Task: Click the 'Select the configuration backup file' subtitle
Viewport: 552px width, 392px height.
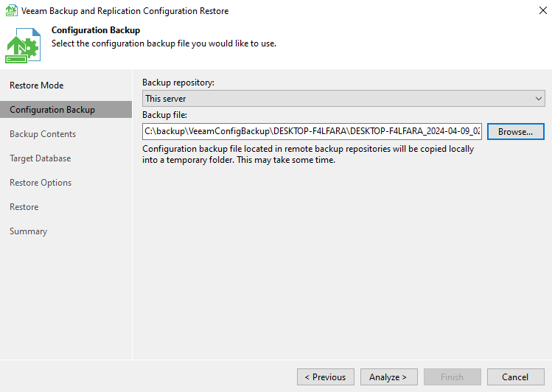Action: [164, 43]
